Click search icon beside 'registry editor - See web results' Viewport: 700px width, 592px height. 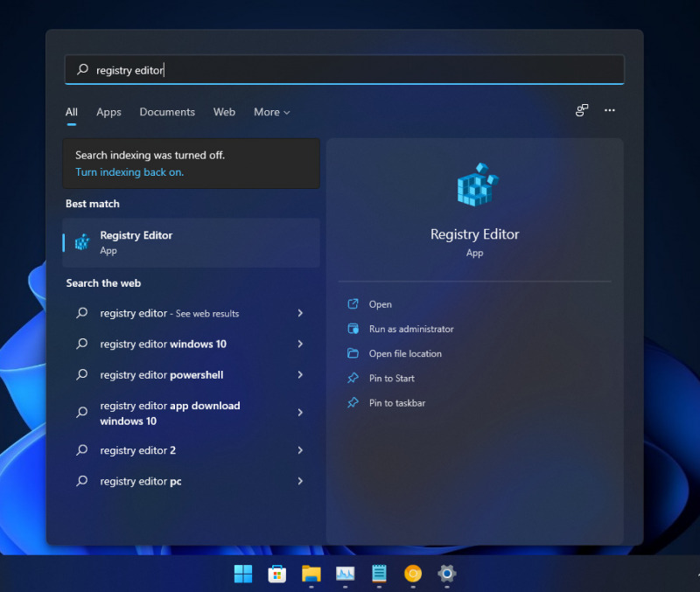tap(81, 313)
